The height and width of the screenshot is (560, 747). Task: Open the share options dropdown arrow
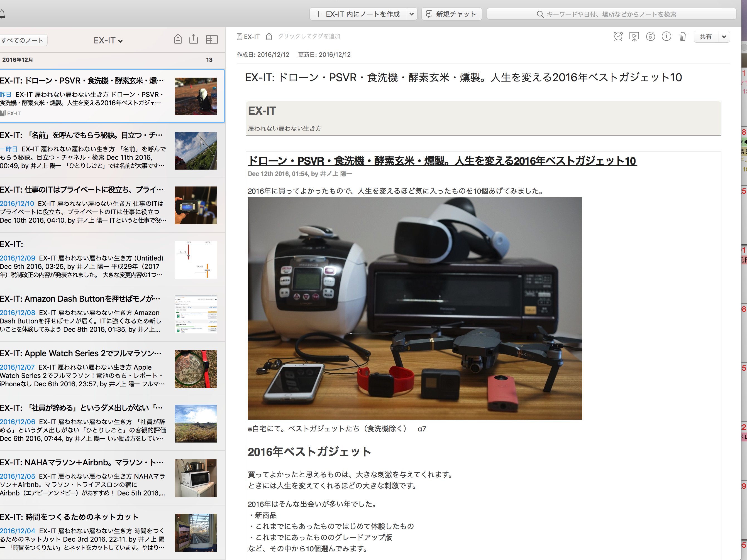[x=724, y=37]
